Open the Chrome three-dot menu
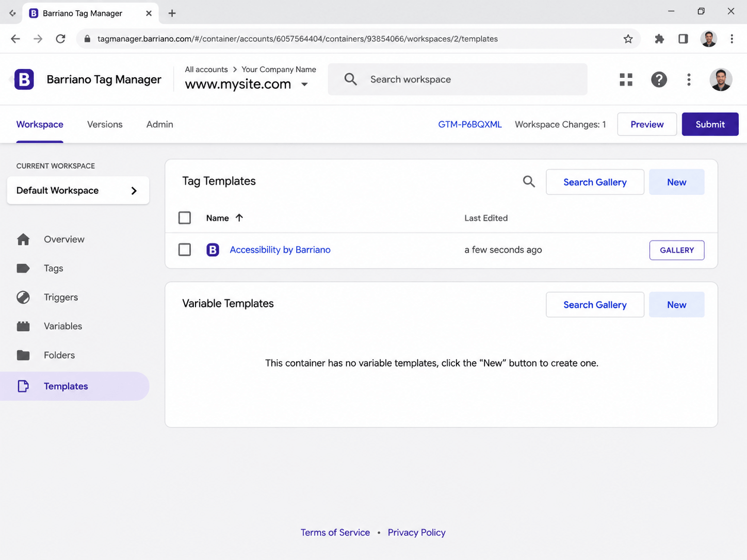747x560 pixels. pyautogui.click(x=732, y=39)
